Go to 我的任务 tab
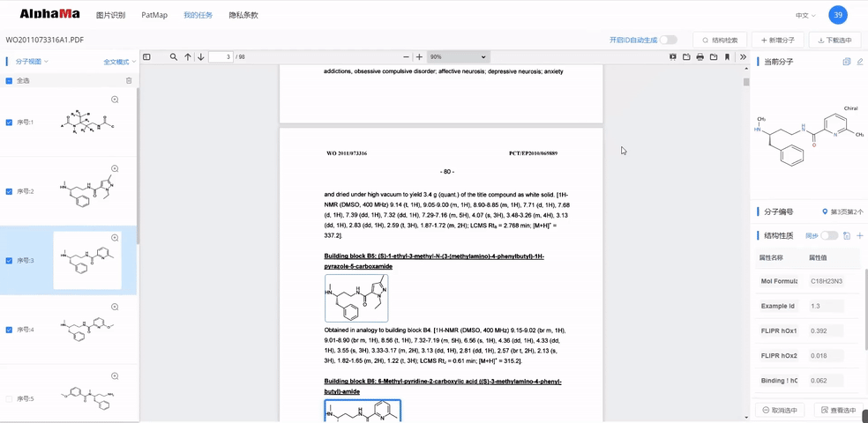868x423 pixels. click(x=198, y=15)
